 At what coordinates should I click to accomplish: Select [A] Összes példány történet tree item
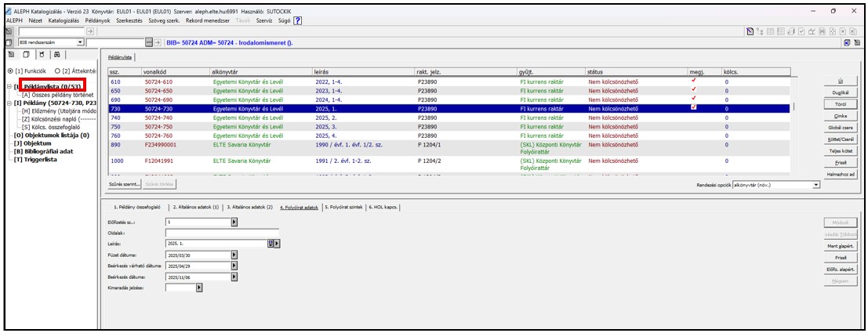click(x=57, y=95)
